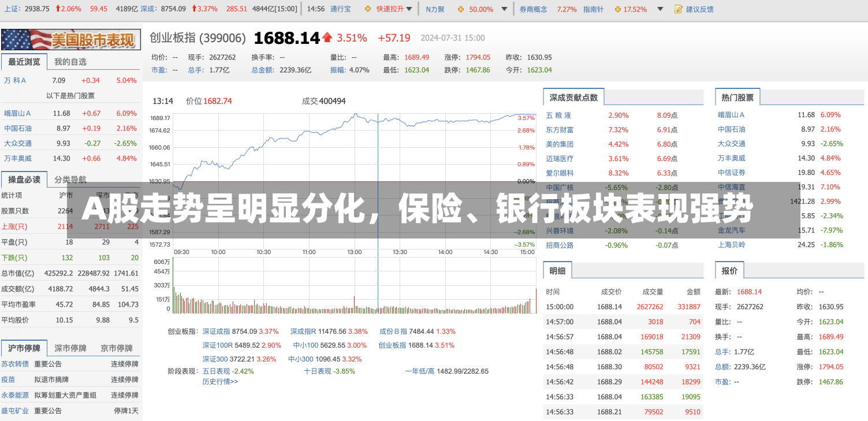Click the red up arrow beside 1688.14
868x421 pixels.
327,38
